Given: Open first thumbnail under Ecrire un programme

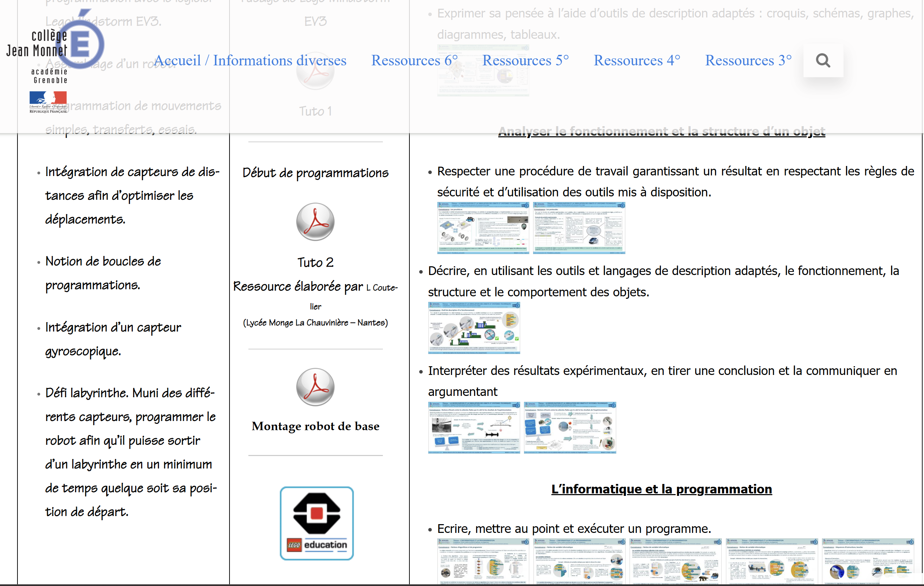Looking at the screenshot, I should click(483, 562).
